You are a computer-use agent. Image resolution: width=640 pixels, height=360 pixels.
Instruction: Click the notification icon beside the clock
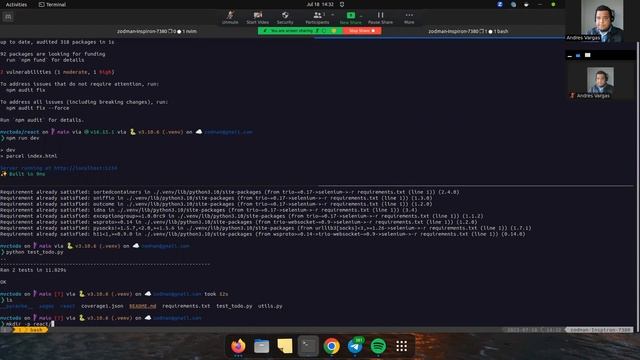point(342,4)
